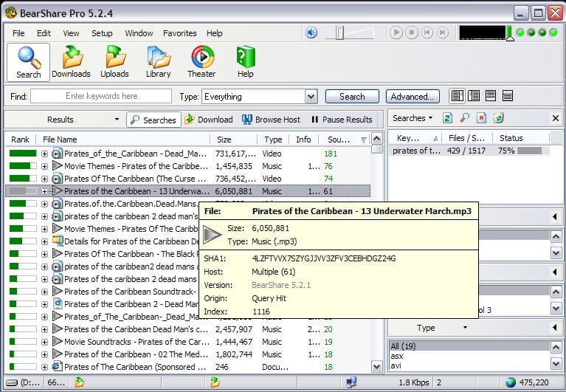Image resolution: width=566 pixels, height=392 pixels.
Task: Open the Favorites menu
Action: (x=180, y=33)
